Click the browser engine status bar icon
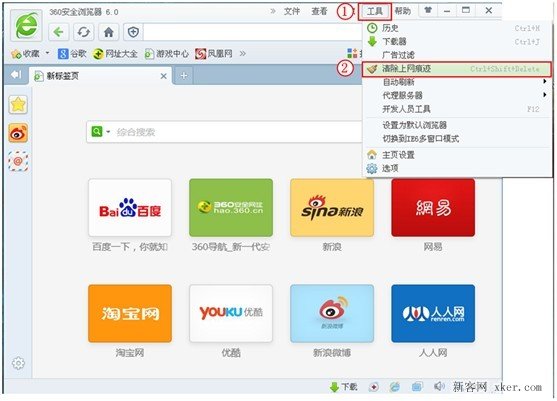This screenshot has height=401, width=557. [x=395, y=387]
